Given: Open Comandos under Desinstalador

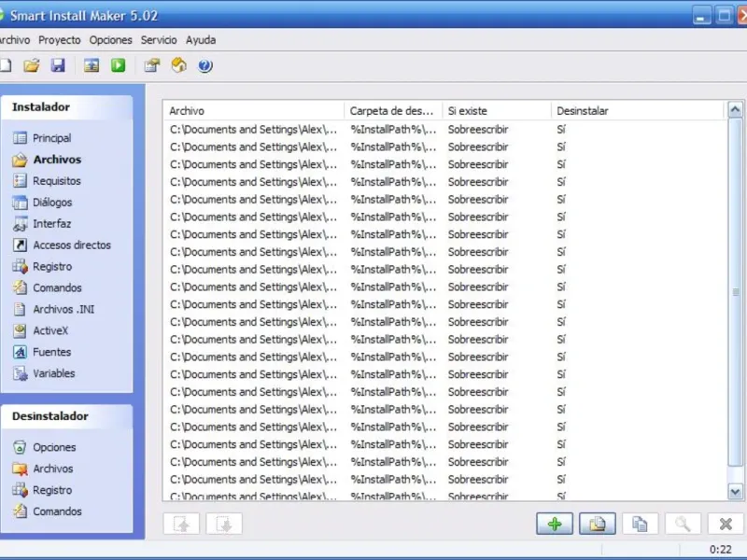Looking at the screenshot, I should [48, 511].
